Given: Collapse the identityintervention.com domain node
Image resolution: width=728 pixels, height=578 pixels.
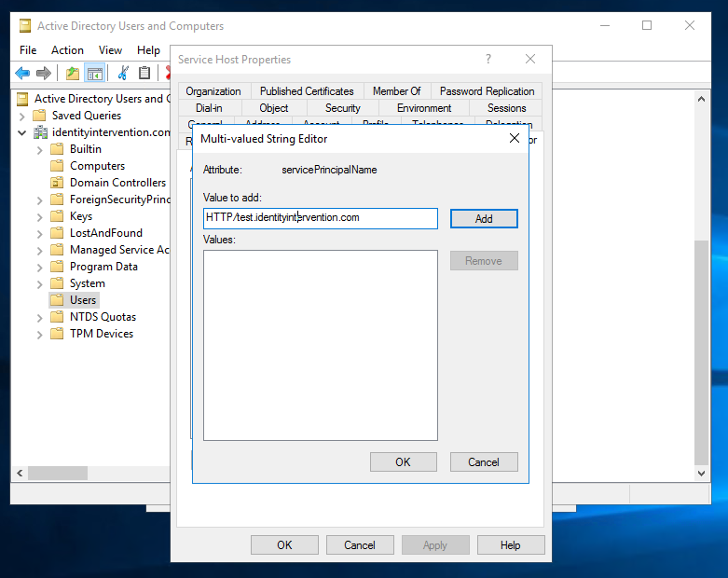Looking at the screenshot, I should pos(21,132).
